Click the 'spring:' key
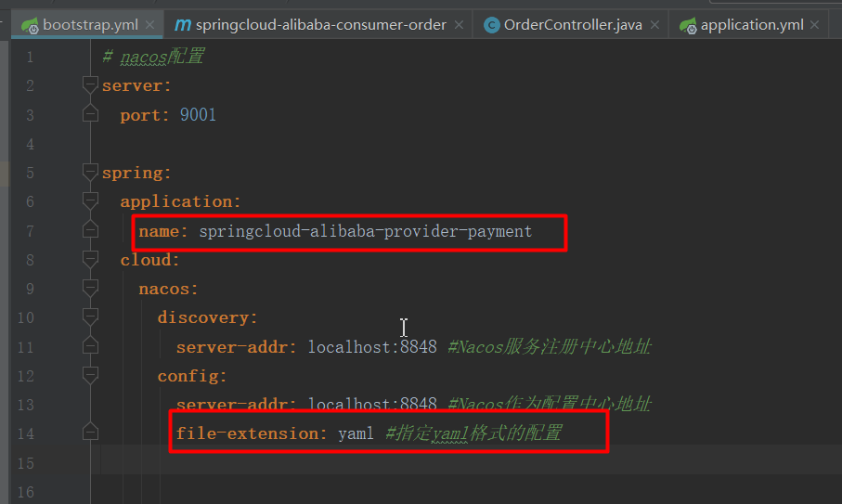This screenshot has height=504, width=842. (136, 173)
